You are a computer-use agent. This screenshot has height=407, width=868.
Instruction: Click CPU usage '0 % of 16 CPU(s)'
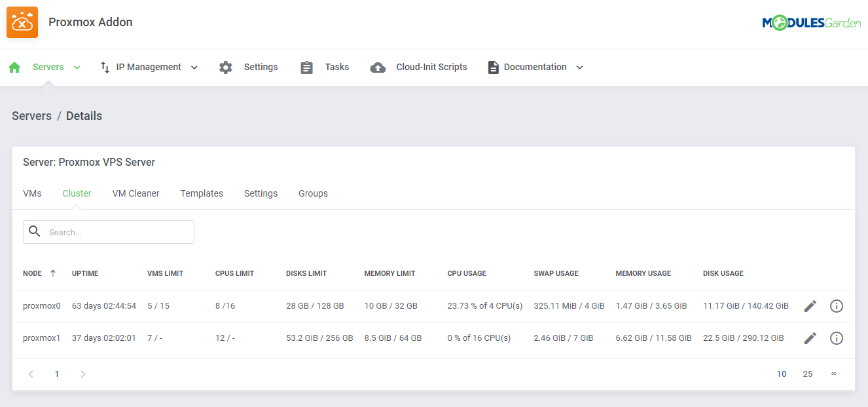pyautogui.click(x=479, y=338)
